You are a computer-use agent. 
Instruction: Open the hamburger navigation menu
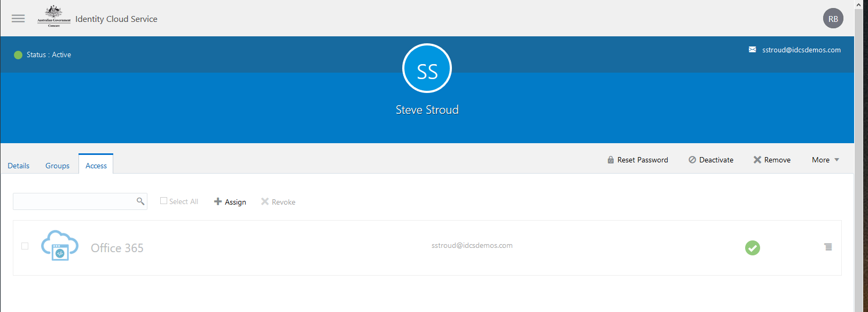point(18,19)
